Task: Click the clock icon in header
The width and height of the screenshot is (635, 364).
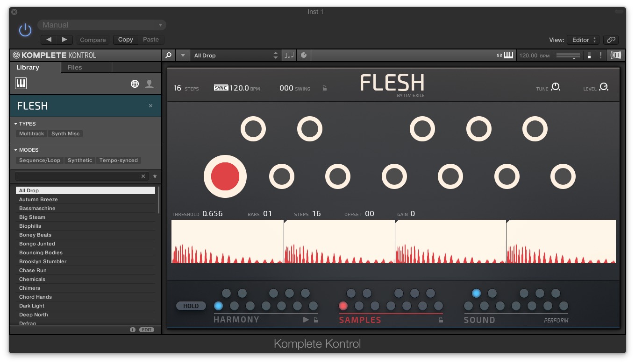Action: click(x=304, y=56)
